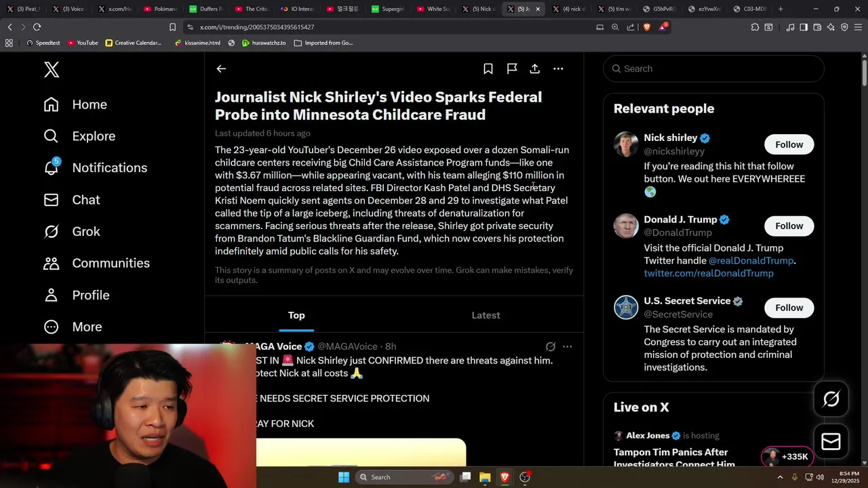Click the X logo in sidebar

click(x=52, y=69)
